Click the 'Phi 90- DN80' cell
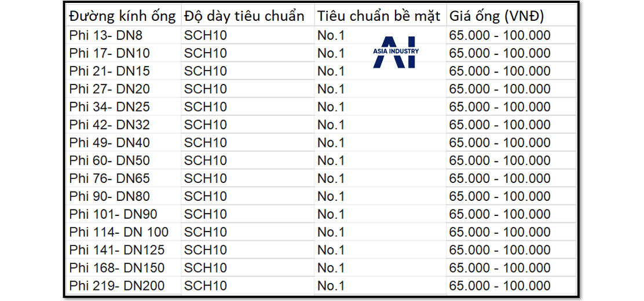Screen dimensions: 644x301 pyautogui.click(x=109, y=196)
